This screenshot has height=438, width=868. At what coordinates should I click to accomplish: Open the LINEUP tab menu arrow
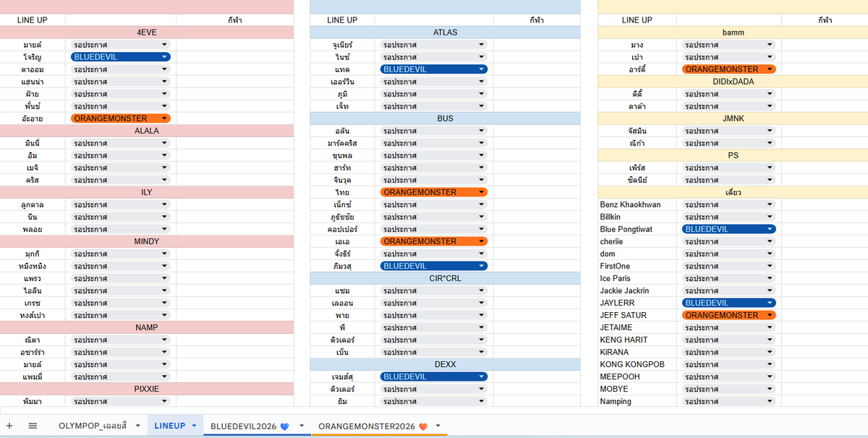[194, 426]
